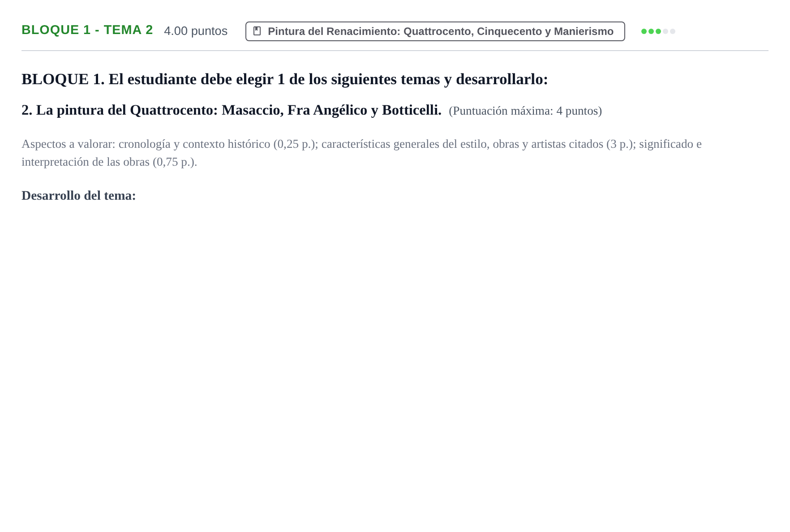Click the Desarrollo del tema label
The height and width of the screenshot is (532, 790).
[x=79, y=196]
